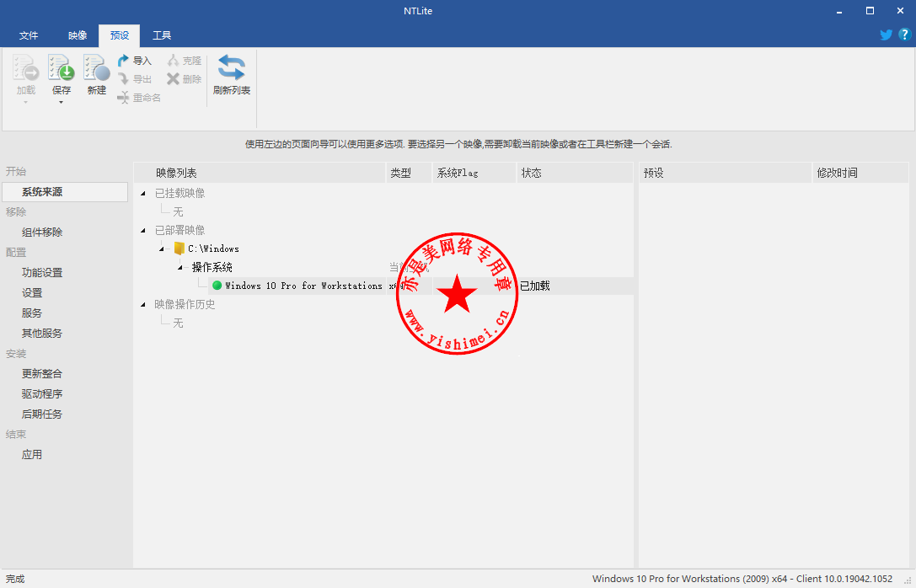The width and height of the screenshot is (916, 588).
Task: Click 导入 (Import) in the ribbon
Action: tap(134, 61)
